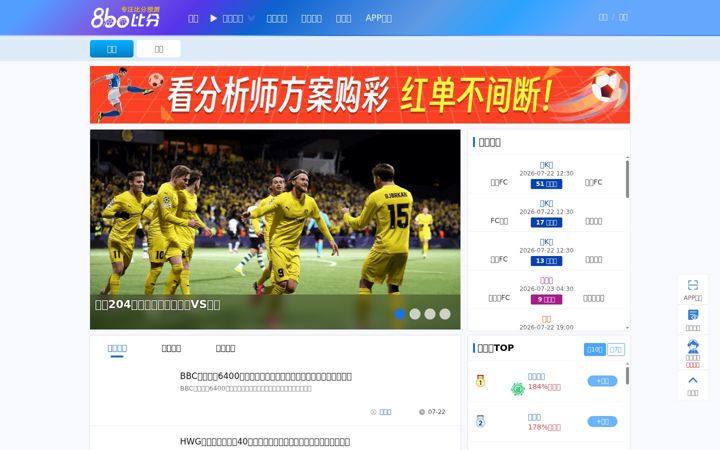Open the analyst name above 184%
This screenshot has width=720, height=450.
[x=536, y=377]
